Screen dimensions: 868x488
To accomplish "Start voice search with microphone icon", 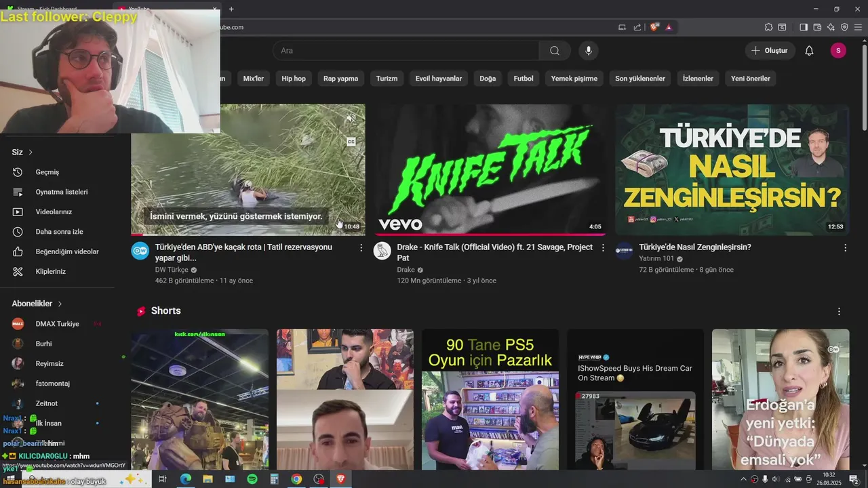I will [x=589, y=51].
